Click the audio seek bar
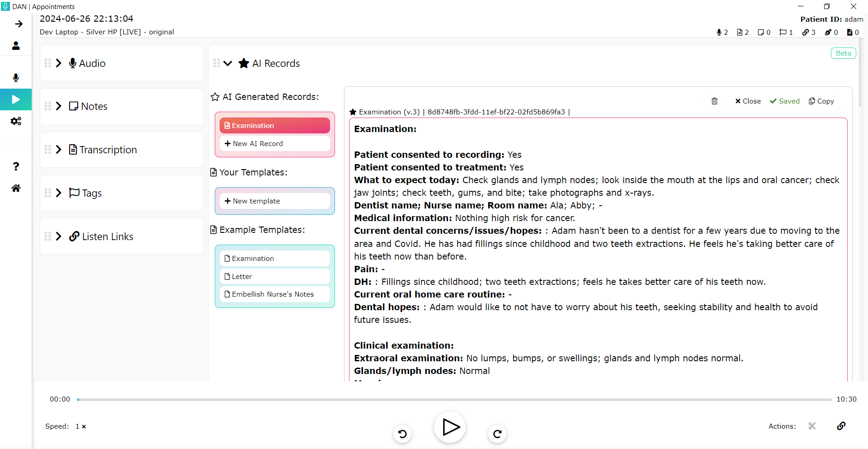The image size is (868, 449). tap(452, 399)
